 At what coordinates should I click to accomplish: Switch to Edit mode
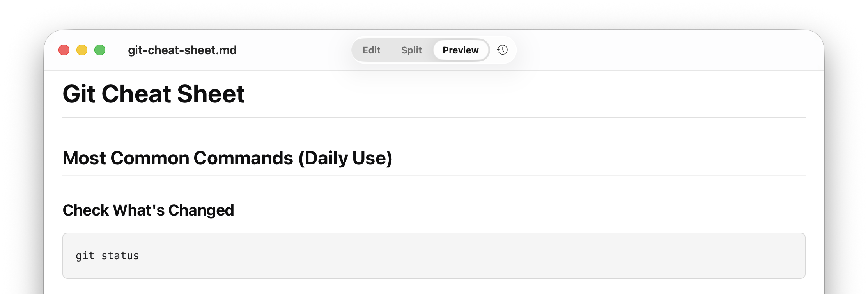371,50
